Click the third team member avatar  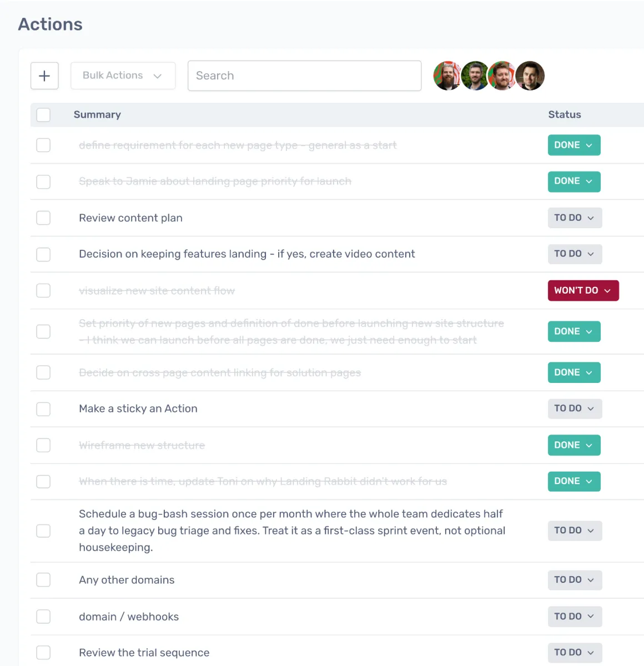coord(502,76)
